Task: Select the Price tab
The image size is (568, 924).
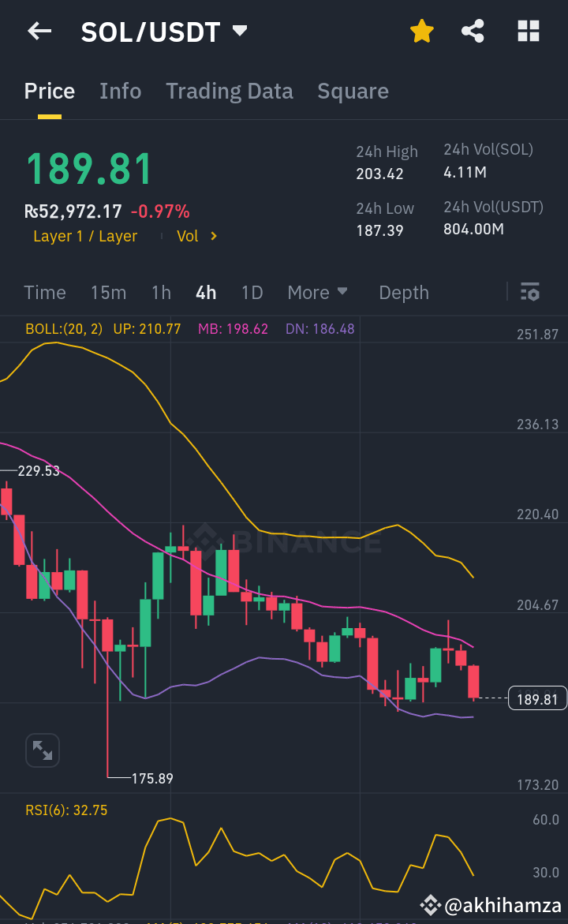Action: (x=50, y=92)
